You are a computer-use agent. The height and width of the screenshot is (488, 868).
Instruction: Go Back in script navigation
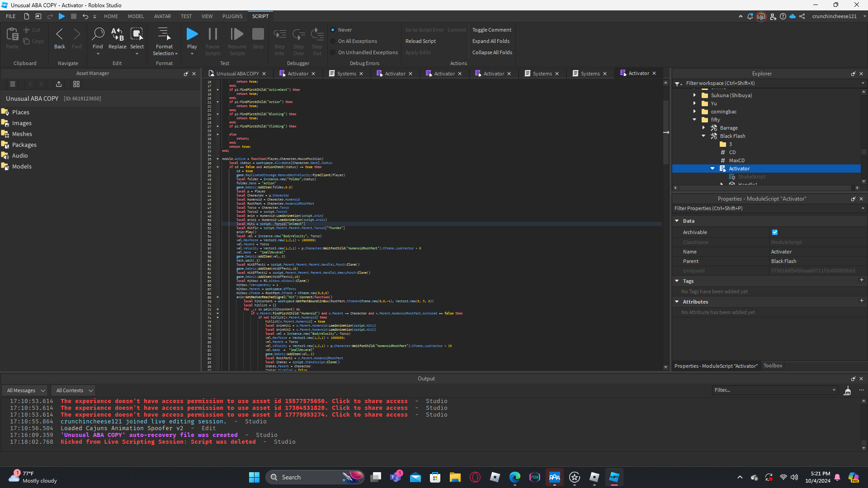click(60, 38)
